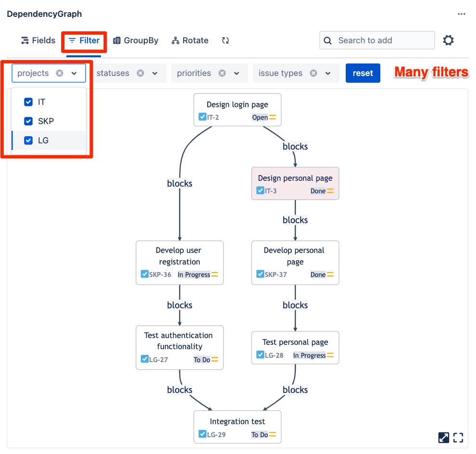The width and height of the screenshot is (476, 454).
Task: Uncheck the IT project checkbox
Action: point(28,102)
